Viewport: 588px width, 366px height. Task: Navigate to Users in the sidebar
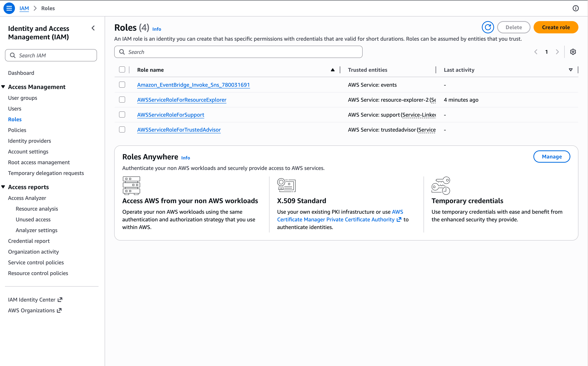coord(15,109)
